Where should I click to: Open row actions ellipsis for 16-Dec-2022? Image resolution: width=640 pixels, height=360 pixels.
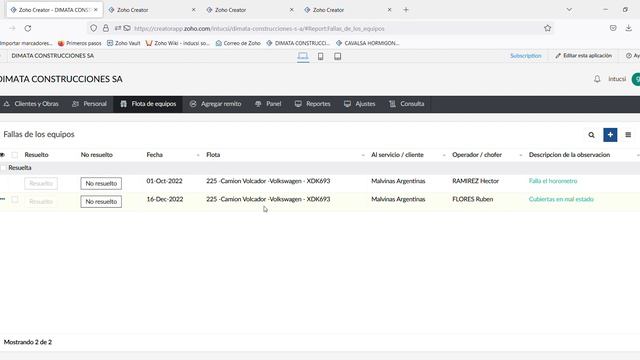(x=3, y=199)
